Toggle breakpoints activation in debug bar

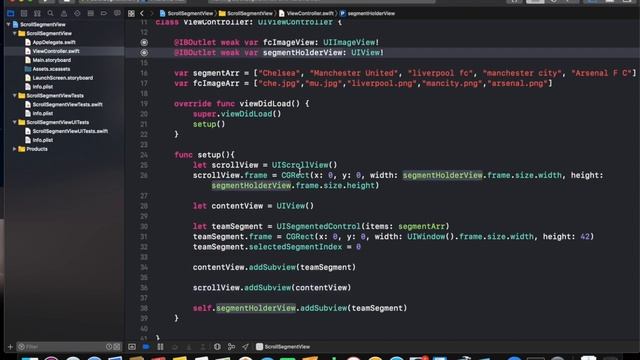146,347
